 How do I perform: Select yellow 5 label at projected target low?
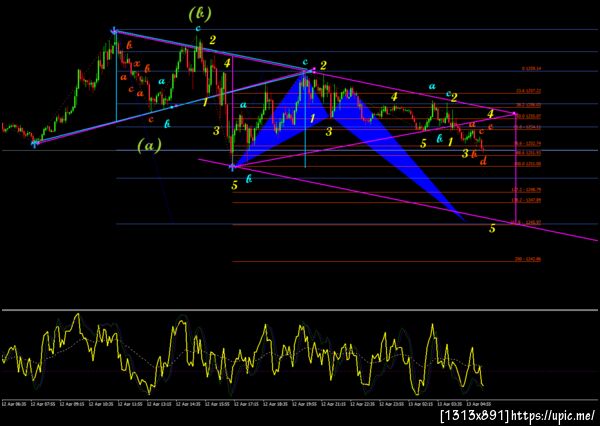(x=492, y=229)
